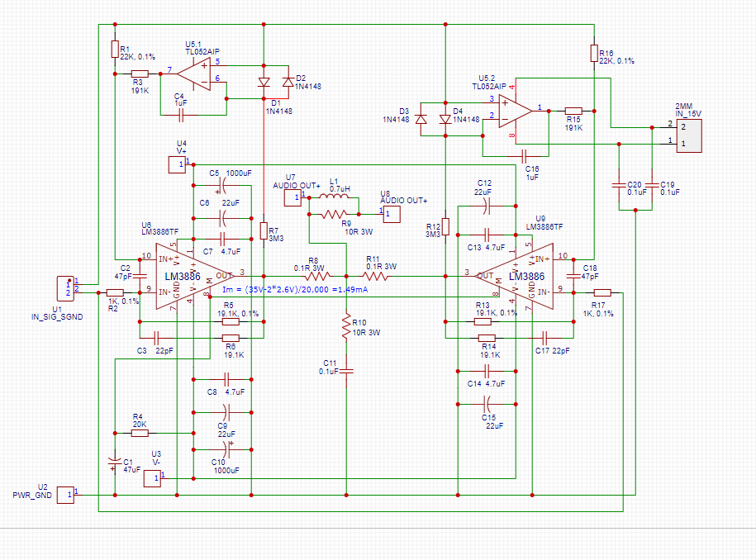The height and width of the screenshot is (560, 756).
Task: Click the C1 47uF electrolytic capacitor symbol
Action: coord(115,463)
